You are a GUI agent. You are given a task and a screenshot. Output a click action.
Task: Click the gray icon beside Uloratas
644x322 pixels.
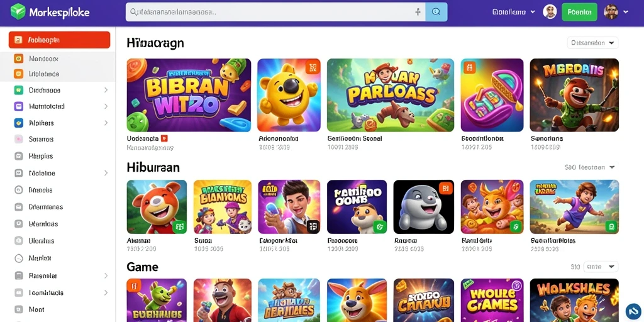(18, 241)
